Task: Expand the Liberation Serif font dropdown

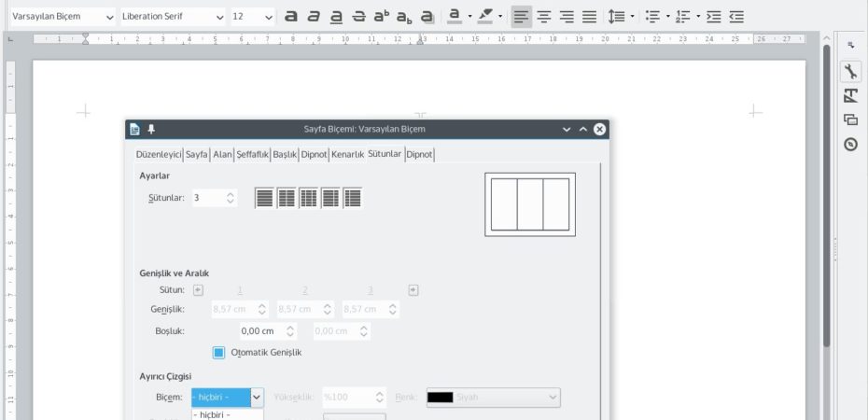Action: (x=219, y=17)
